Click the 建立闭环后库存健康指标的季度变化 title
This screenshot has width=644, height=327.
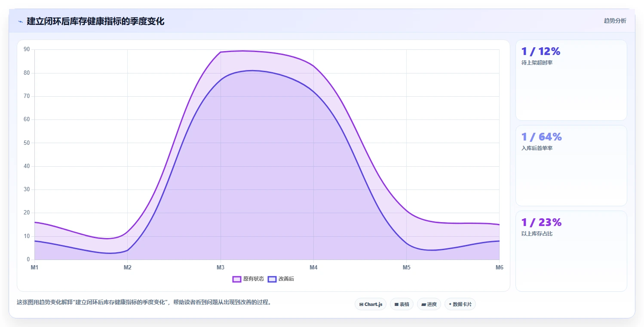tap(95, 21)
